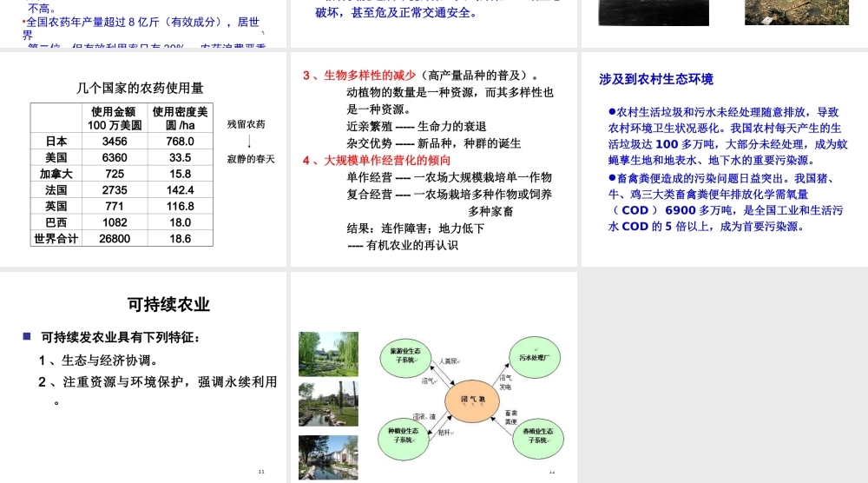Image resolution: width=868 pixels, height=483 pixels.
Task: Click the value 6360 in table
Action: point(115,157)
